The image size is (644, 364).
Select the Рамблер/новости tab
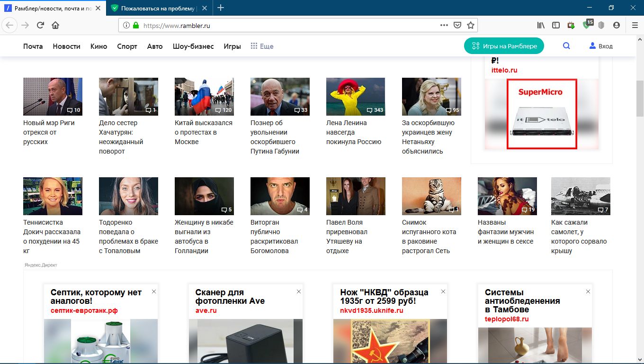pos(53,8)
